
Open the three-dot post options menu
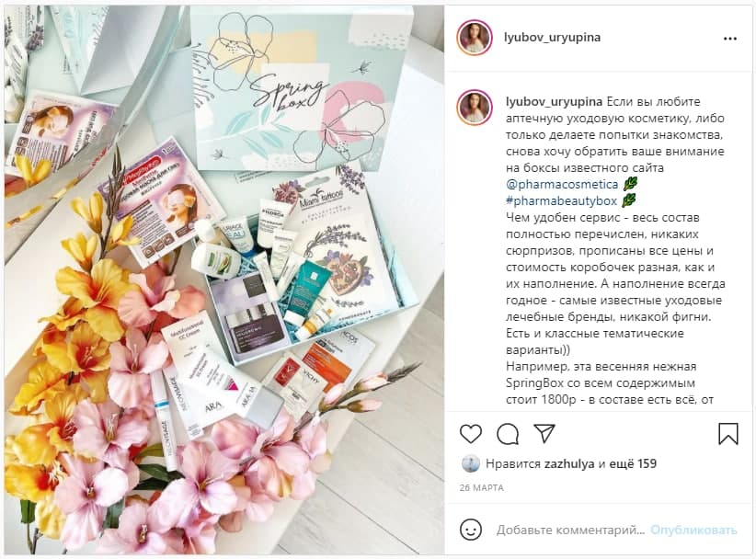point(730,39)
